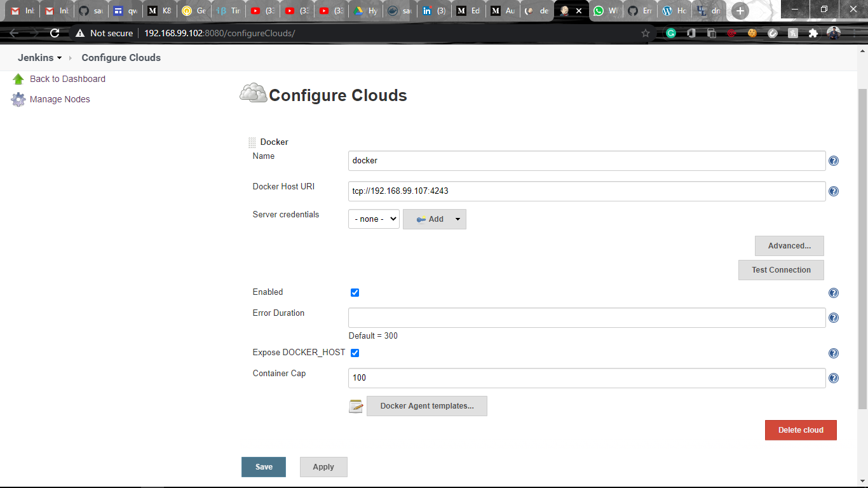The height and width of the screenshot is (488, 868).
Task: Click the notepad icon beside Docker Agent templates
Action: [x=356, y=406]
